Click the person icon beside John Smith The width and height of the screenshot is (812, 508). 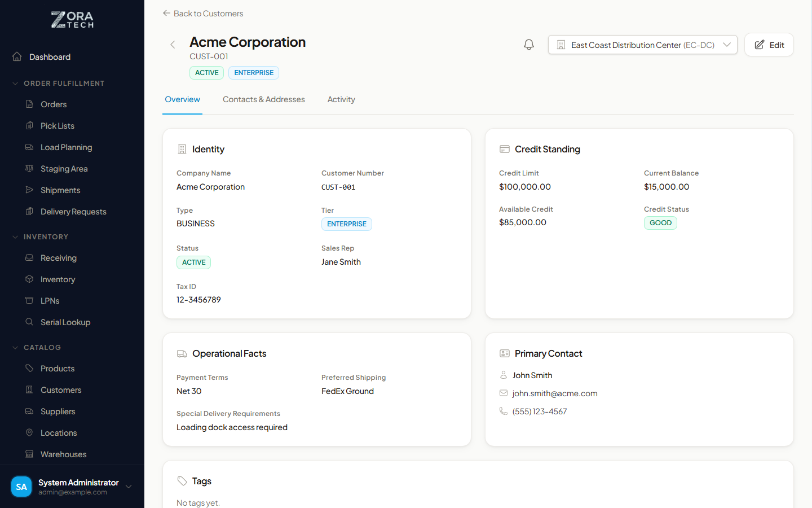click(504, 375)
